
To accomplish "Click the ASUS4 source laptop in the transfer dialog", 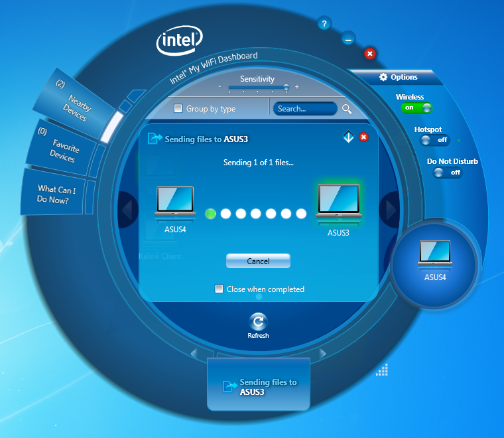I will click(x=175, y=202).
